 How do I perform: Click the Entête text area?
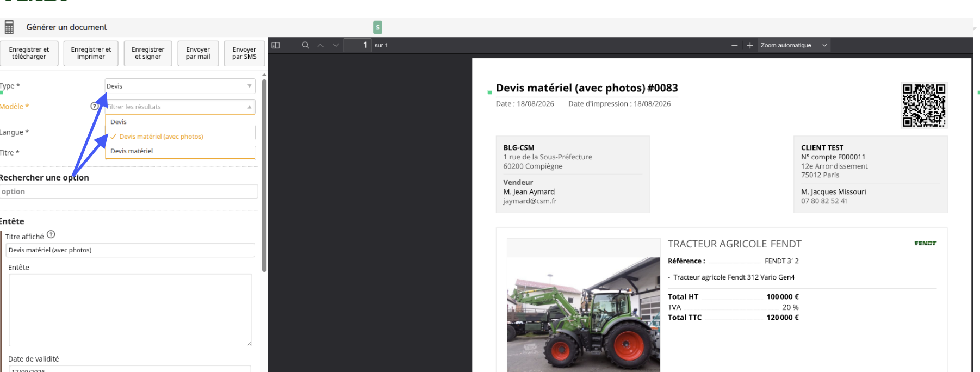130,310
